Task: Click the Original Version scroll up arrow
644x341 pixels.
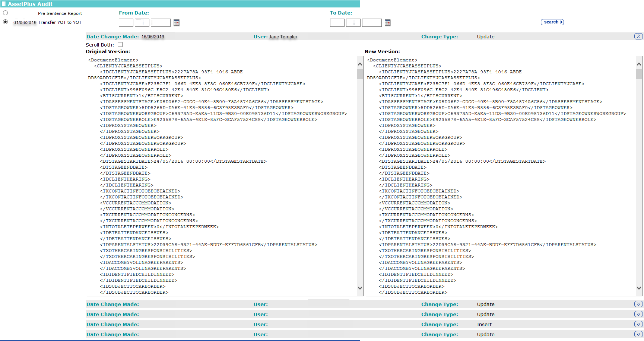Action: click(x=360, y=64)
